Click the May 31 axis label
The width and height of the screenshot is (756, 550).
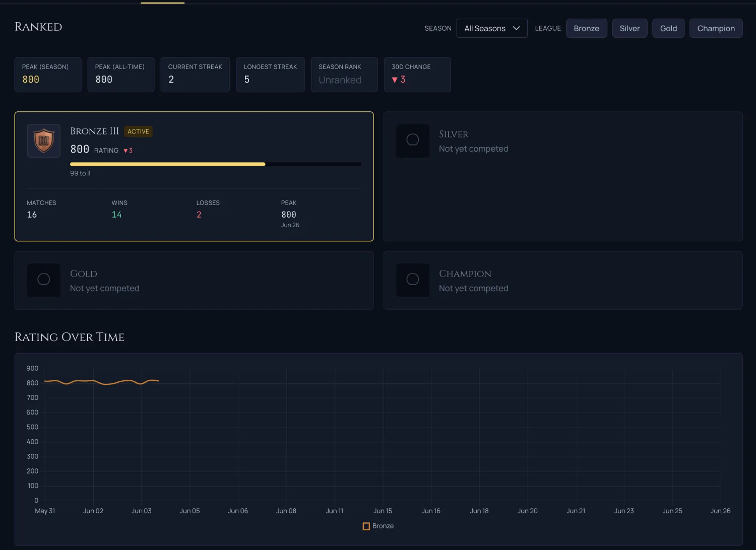[45, 511]
